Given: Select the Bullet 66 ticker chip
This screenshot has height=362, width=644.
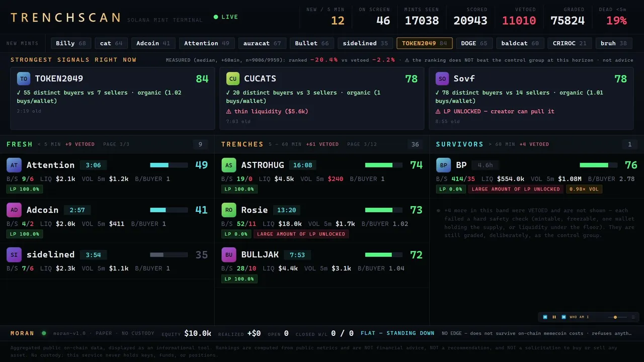Looking at the screenshot, I should (x=312, y=43).
